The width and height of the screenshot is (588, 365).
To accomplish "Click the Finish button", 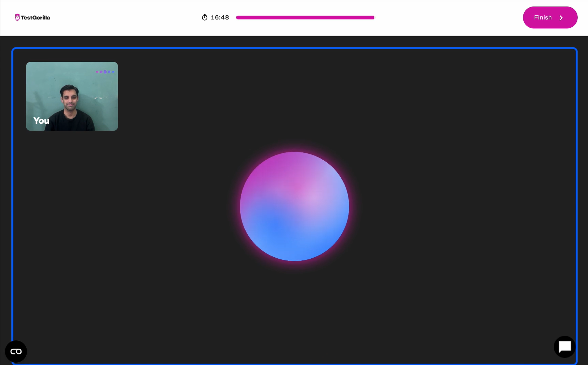I will point(550,17).
